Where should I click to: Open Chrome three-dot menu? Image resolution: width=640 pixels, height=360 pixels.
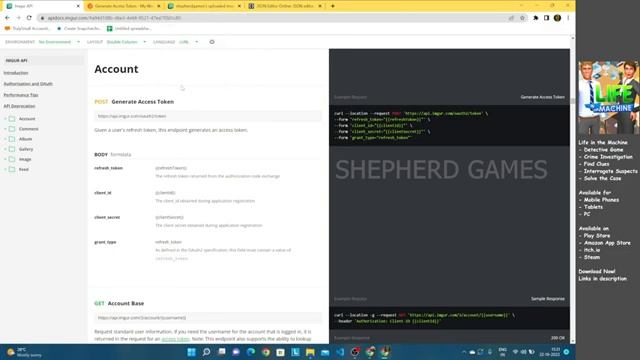pos(568,18)
